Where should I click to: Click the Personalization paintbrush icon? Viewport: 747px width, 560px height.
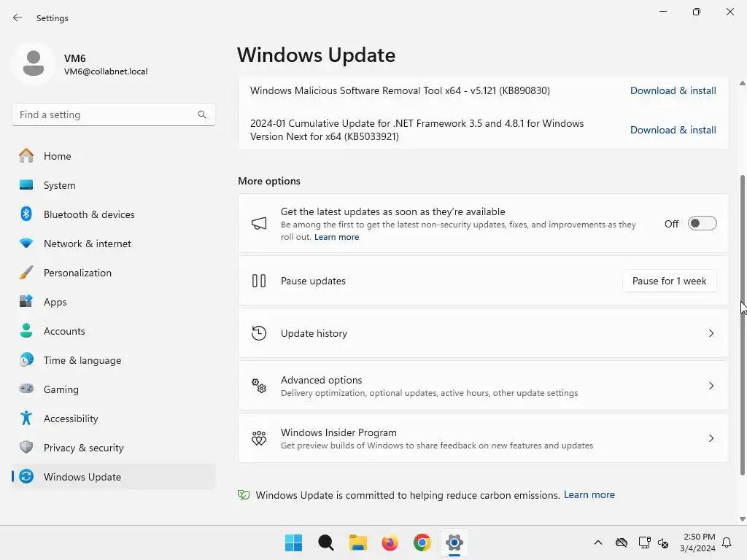click(26, 273)
